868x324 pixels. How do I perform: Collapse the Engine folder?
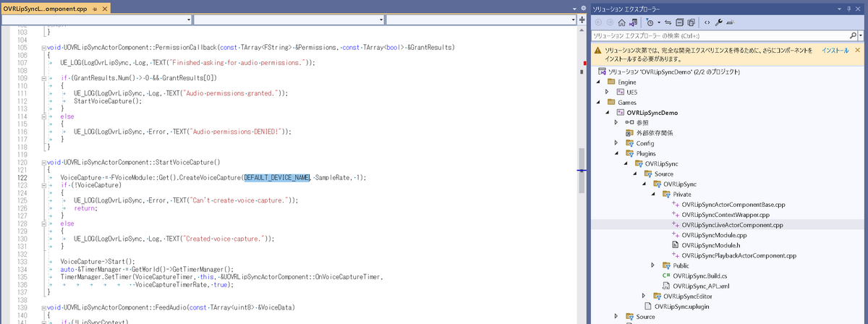(599, 82)
